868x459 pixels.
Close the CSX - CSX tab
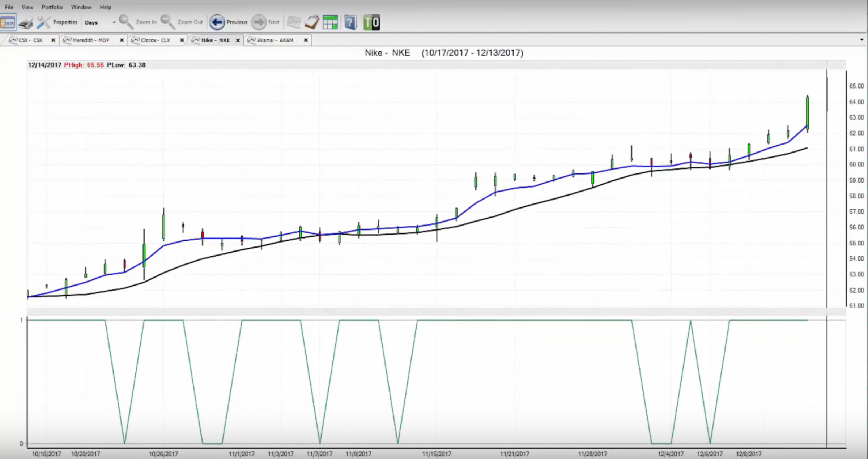[53, 40]
